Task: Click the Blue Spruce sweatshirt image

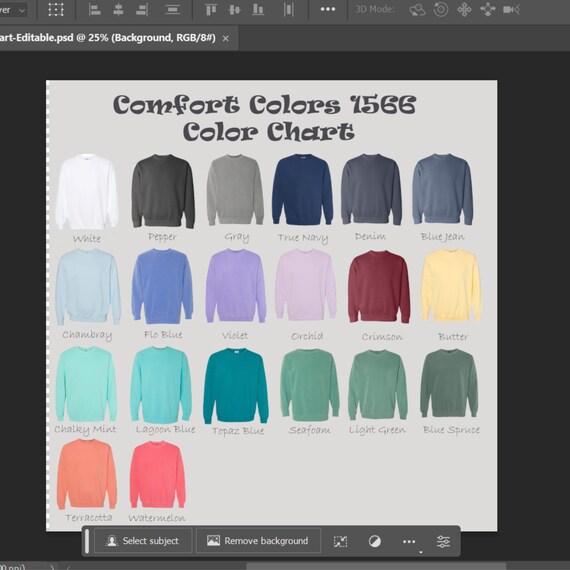Action: point(449,383)
